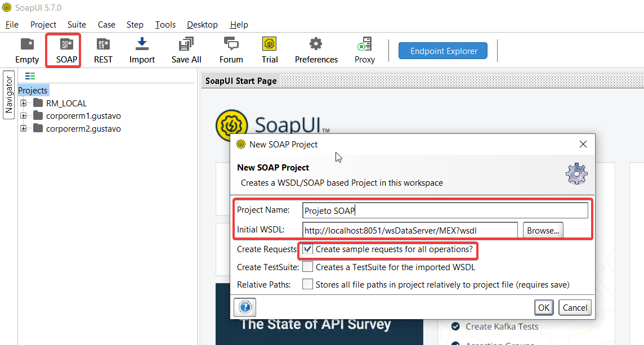Click the Project Name input field
The height and width of the screenshot is (345, 644).
coord(445,210)
